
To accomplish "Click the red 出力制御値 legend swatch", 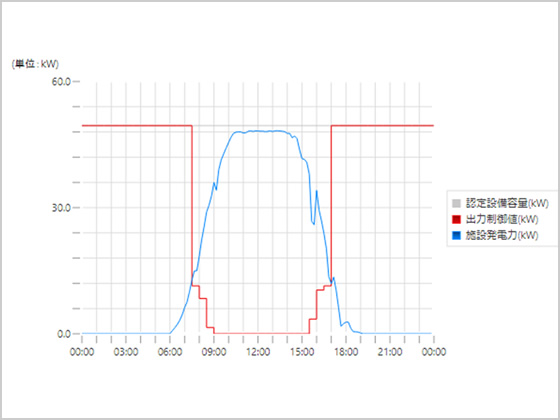I will (x=456, y=219).
